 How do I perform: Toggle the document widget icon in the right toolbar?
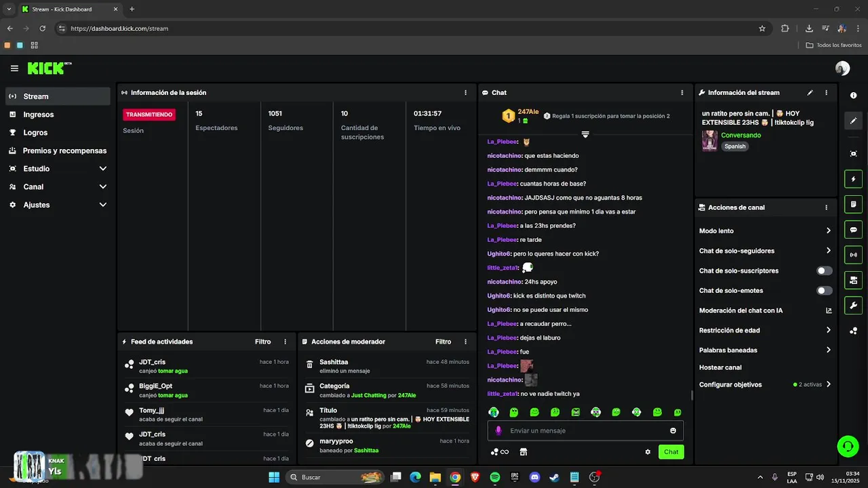854,204
